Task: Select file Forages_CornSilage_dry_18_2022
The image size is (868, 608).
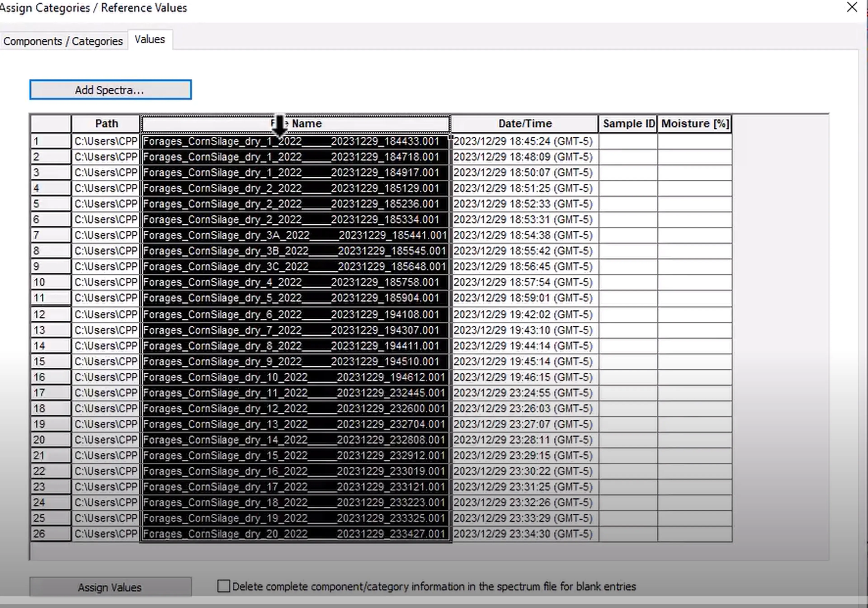Action: [x=296, y=502]
